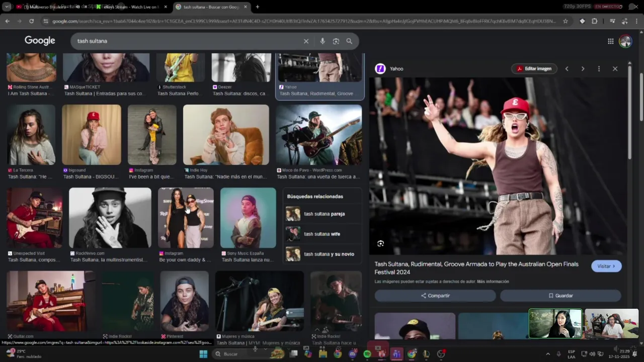Open the Pinterest image result thumbnail

(x=185, y=301)
